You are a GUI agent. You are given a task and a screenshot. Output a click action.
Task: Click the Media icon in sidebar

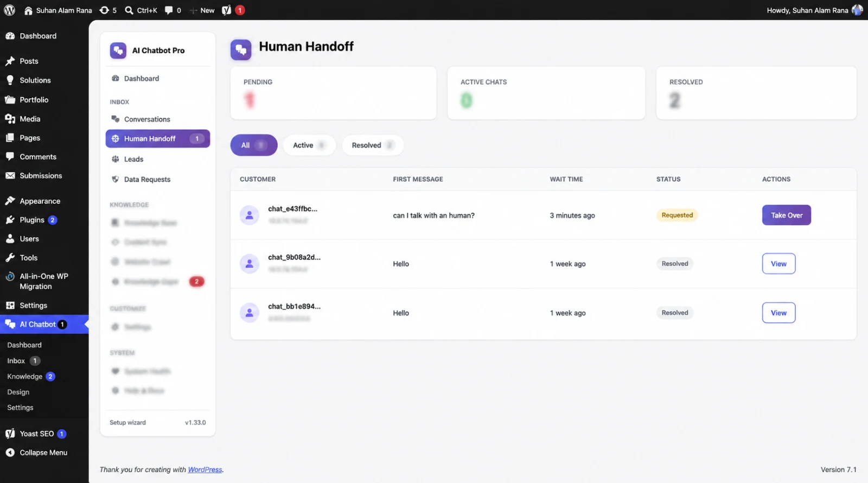point(10,119)
